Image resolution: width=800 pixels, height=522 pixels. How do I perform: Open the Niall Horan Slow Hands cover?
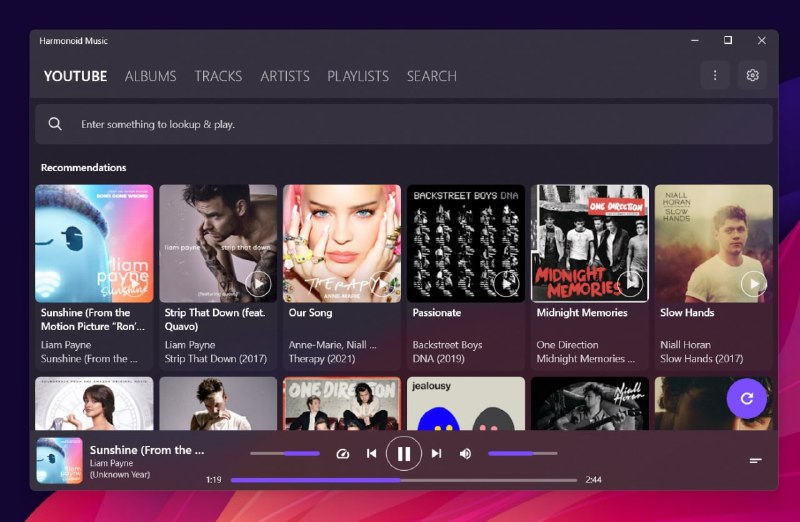pyautogui.click(x=714, y=243)
